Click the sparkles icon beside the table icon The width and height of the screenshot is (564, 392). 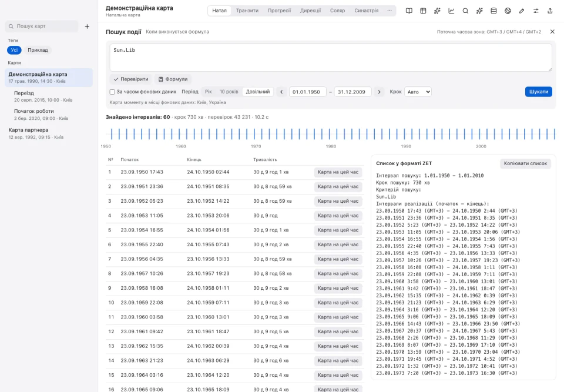click(x=437, y=11)
